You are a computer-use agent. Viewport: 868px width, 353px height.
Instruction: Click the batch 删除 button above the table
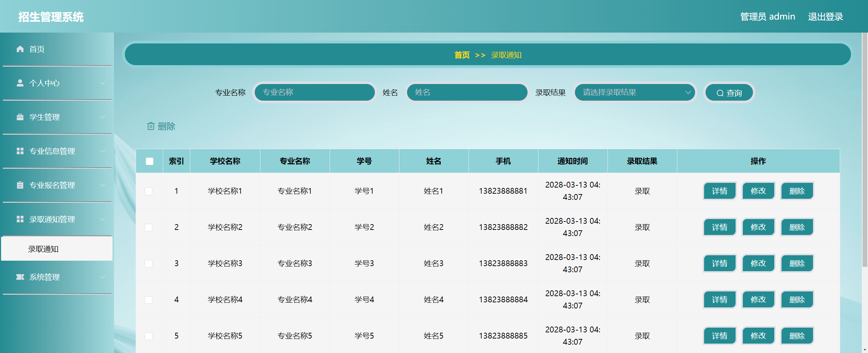point(161,126)
